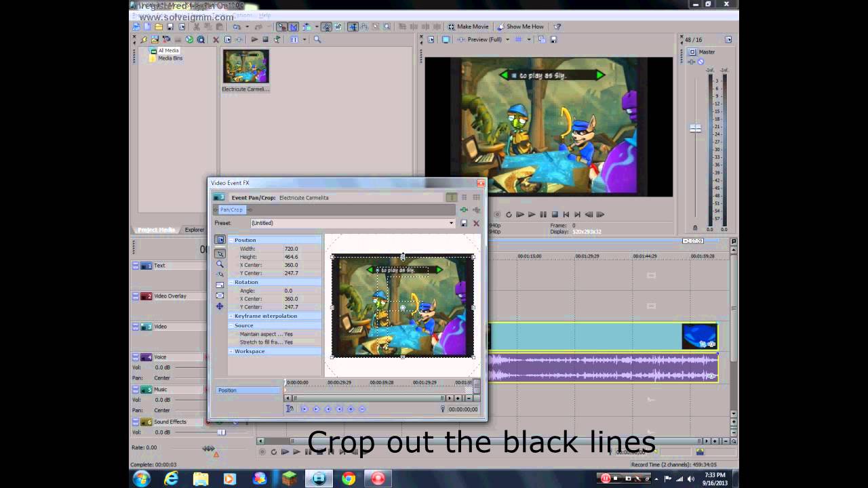868x488 pixels.
Task: Switch to the Project Media tab
Action: pyautogui.click(x=157, y=230)
